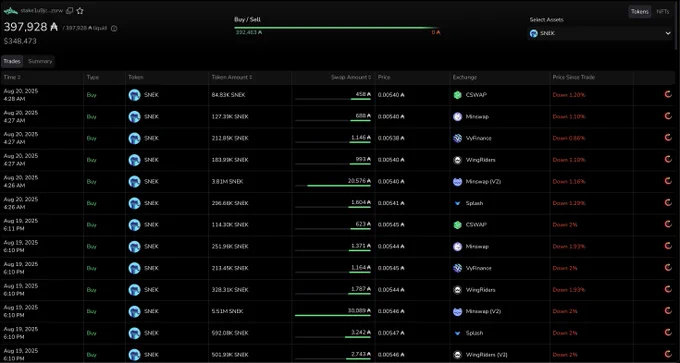This screenshot has width=680, height=363.
Task: Click price 0.00538 in VyFinance row
Action: [391, 138]
